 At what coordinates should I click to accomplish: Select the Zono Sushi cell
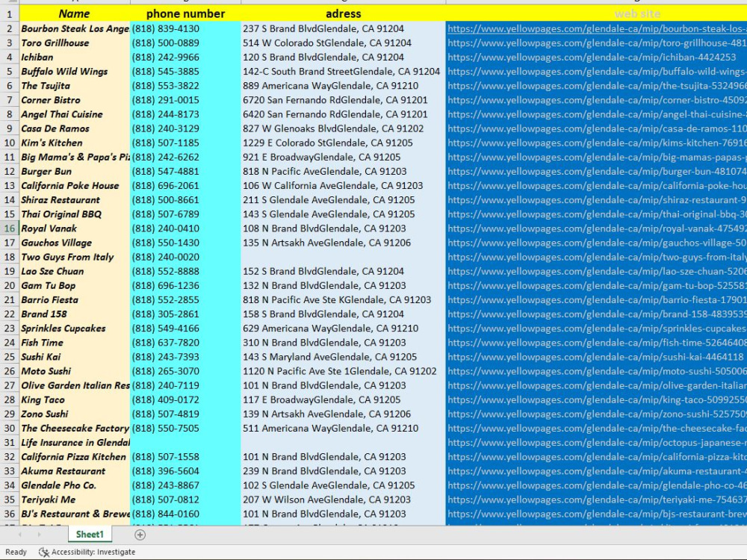74,414
